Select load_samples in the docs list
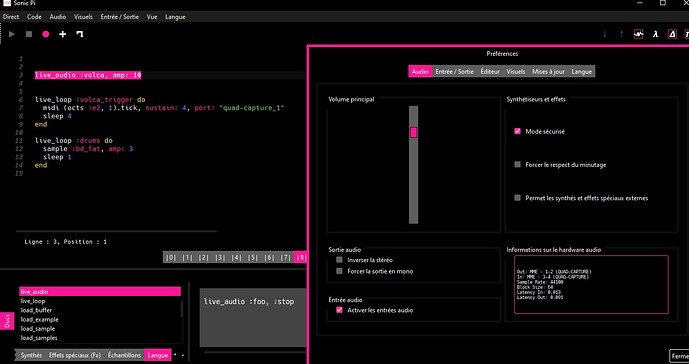The image size is (689, 364). [100, 338]
